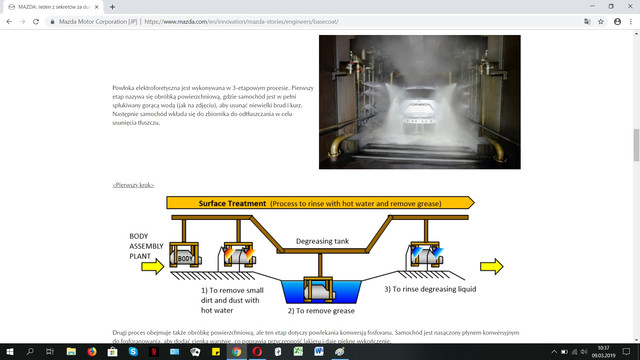Click '2) To remove grease' caption
This screenshot has height=360, width=640.
point(321,311)
